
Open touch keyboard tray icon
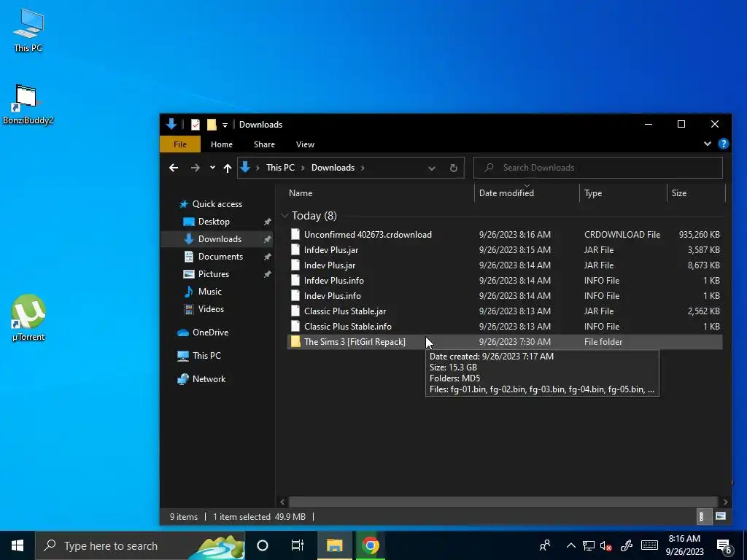649,545
